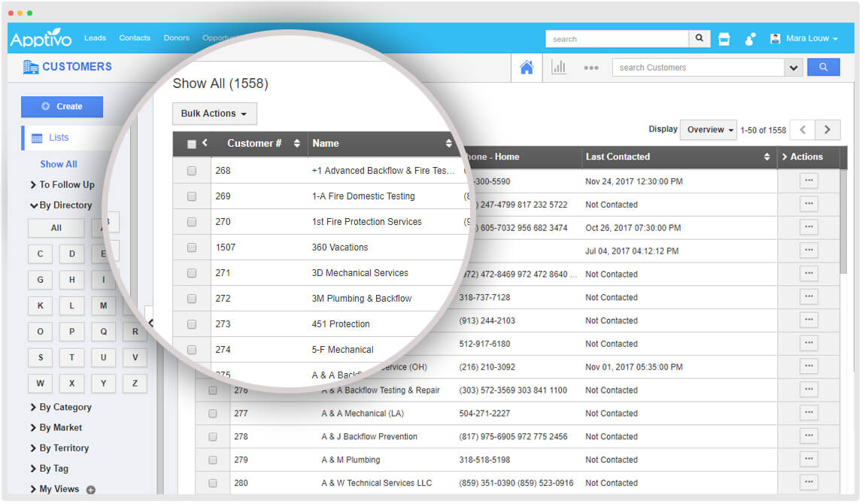Click the global search magnifier icon
The width and height of the screenshot is (865, 504).
point(700,39)
